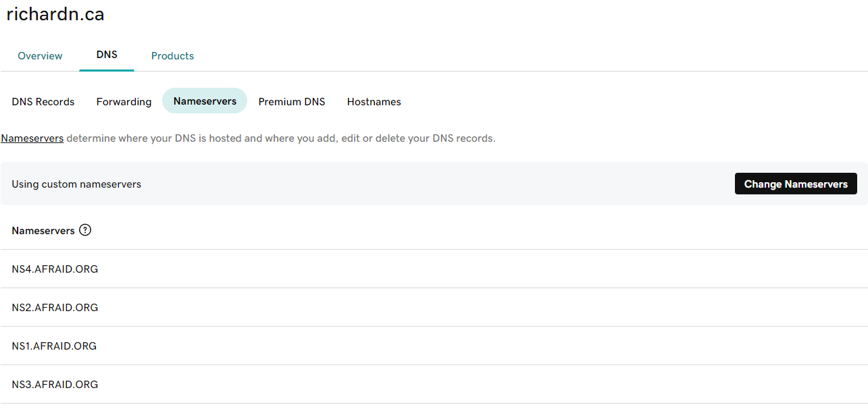Select the highlighted Nameservers pill

(205, 101)
